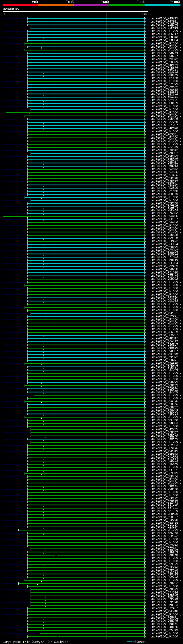This screenshot has width=183, height=644.
Task: Select hit label UniRef100_B6Q8Z8
Action: point(164,91)
